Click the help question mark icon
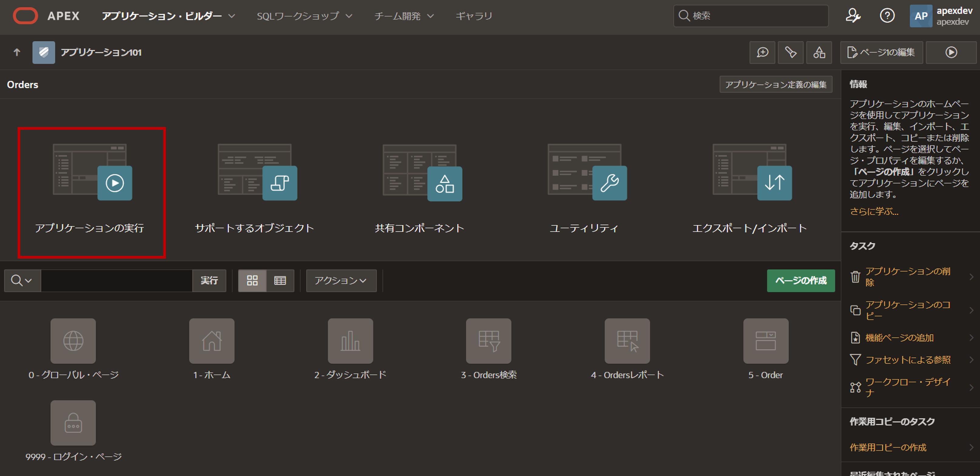 coord(887,16)
